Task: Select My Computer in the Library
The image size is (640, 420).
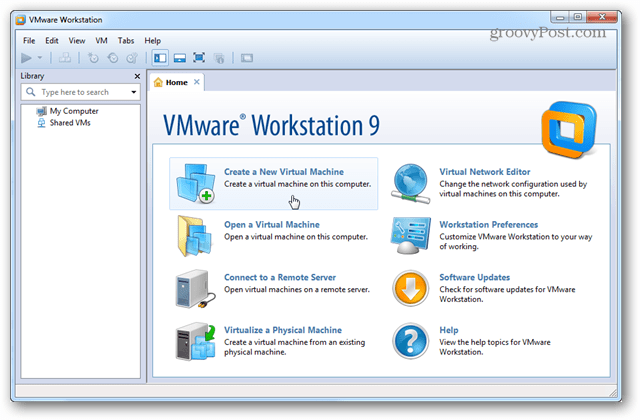Action: tap(74, 111)
